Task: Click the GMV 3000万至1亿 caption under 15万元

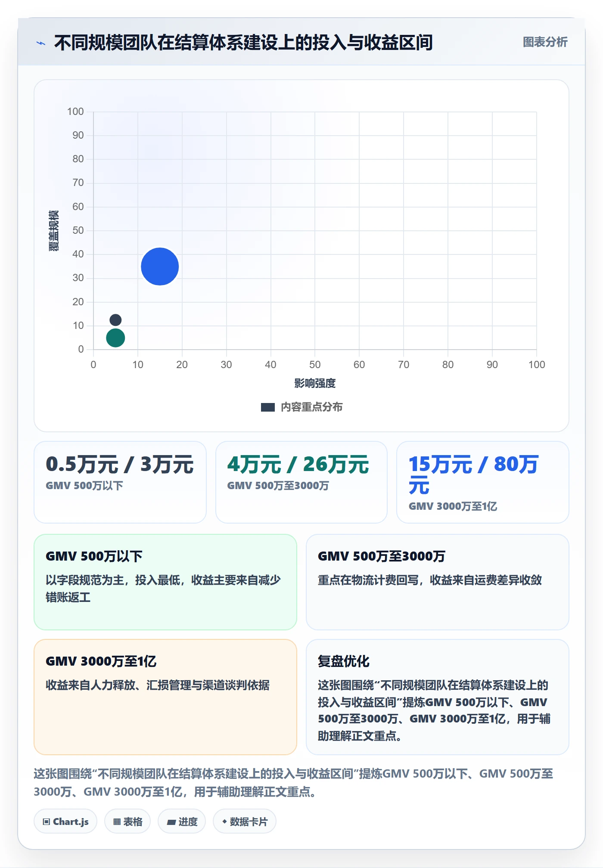Action: coord(453,506)
